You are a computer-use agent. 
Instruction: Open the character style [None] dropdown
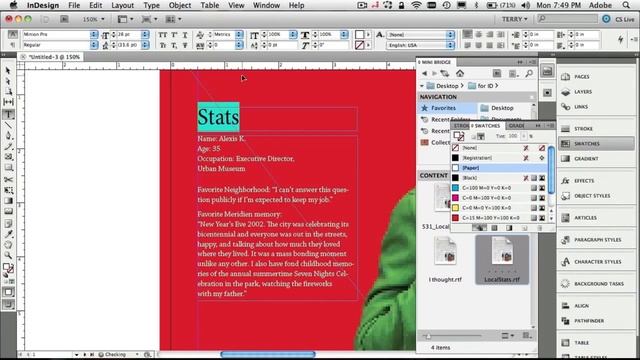(x=450, y=35)
